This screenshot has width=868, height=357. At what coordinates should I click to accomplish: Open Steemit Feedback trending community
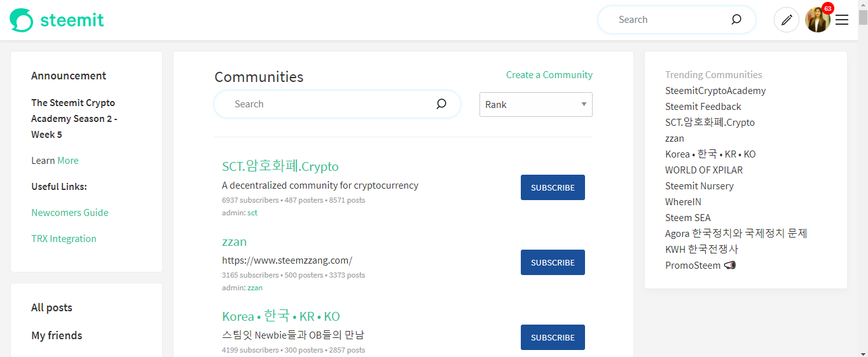[x=703, y=107]
